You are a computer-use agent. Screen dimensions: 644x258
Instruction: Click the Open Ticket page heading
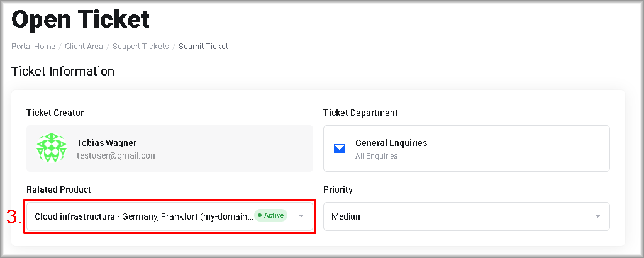point(80,20)
